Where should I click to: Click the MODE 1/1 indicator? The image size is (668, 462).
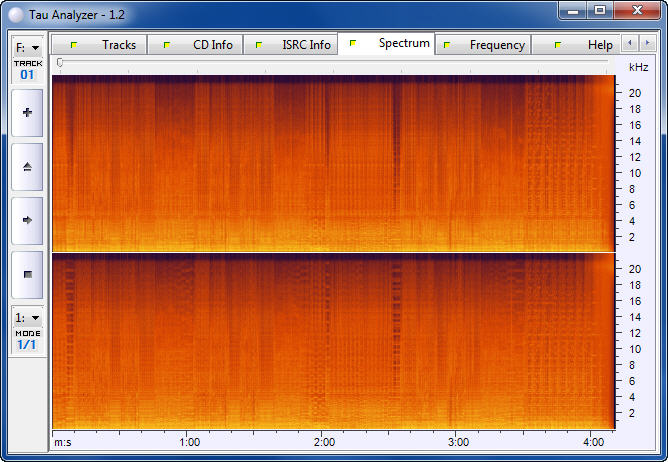click(x=27, y=345)
